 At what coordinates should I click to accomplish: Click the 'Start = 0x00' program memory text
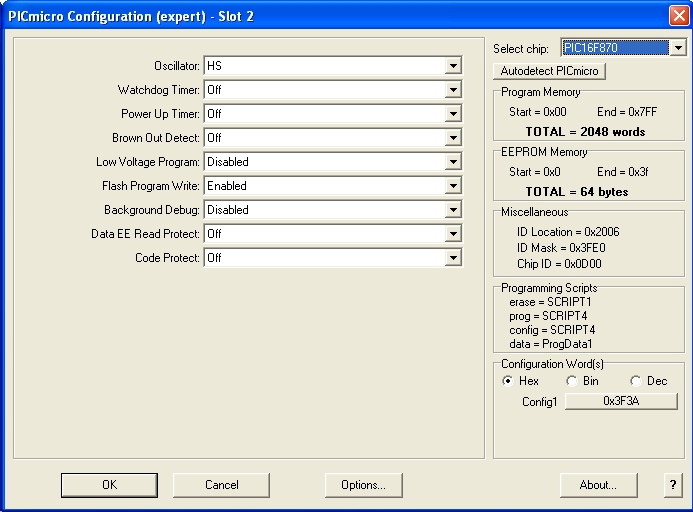538,112
